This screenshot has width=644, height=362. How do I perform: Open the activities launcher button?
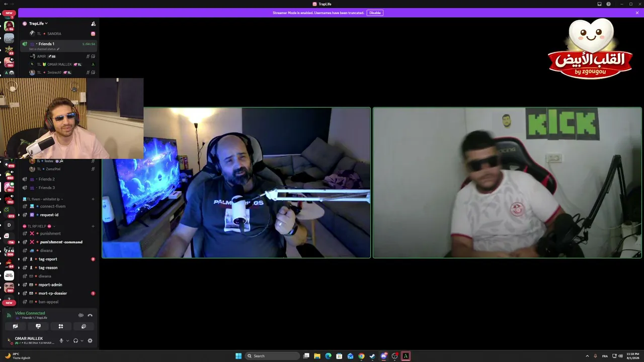61,326
